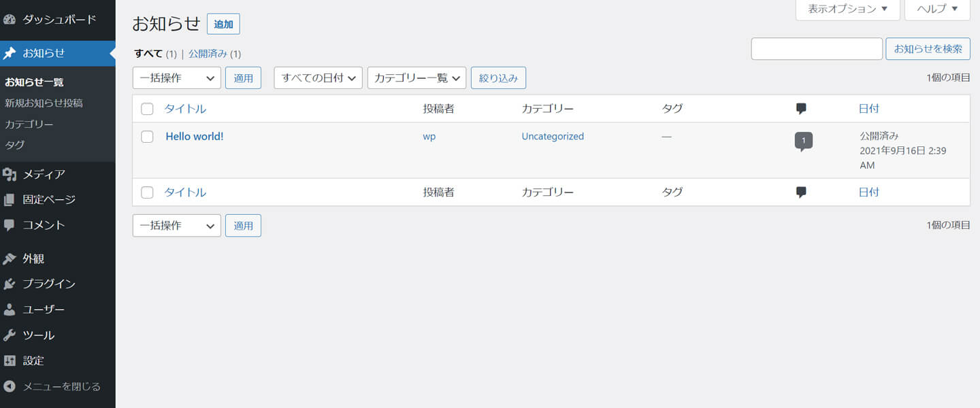This screenshot has height=408, width=980.
Task: Open プラグイン plugins menu label
Action: 49,284
